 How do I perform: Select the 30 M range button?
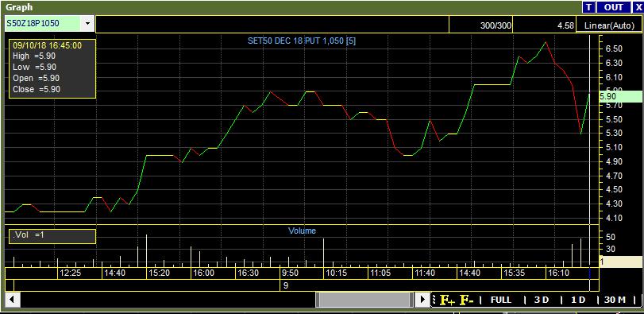(x=615, y=300)
